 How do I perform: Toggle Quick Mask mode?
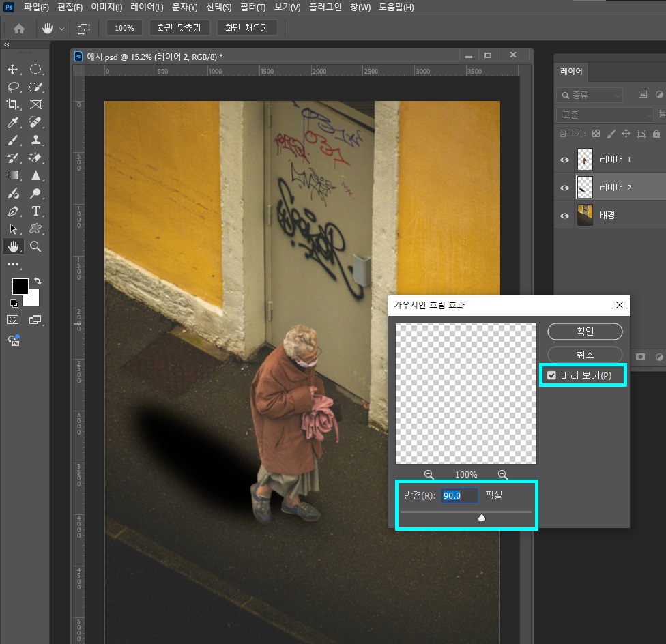coord(13,320)
